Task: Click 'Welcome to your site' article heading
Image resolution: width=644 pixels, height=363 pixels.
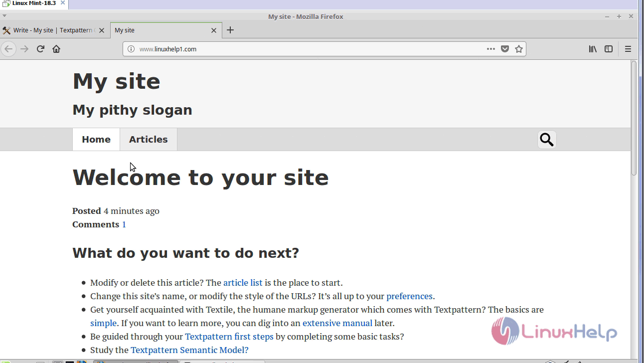Action: click(x=200, y=178)
